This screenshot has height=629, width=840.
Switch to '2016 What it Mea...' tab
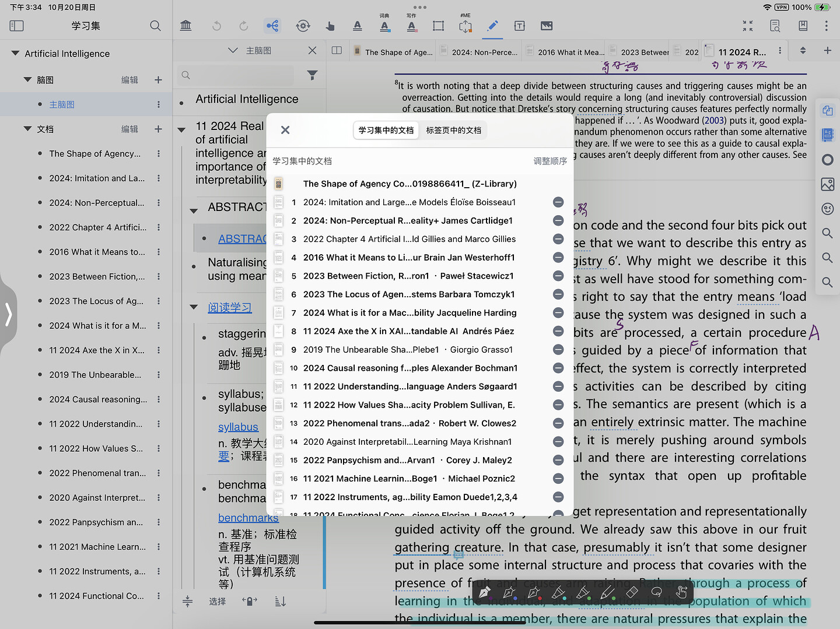[565, 52]
